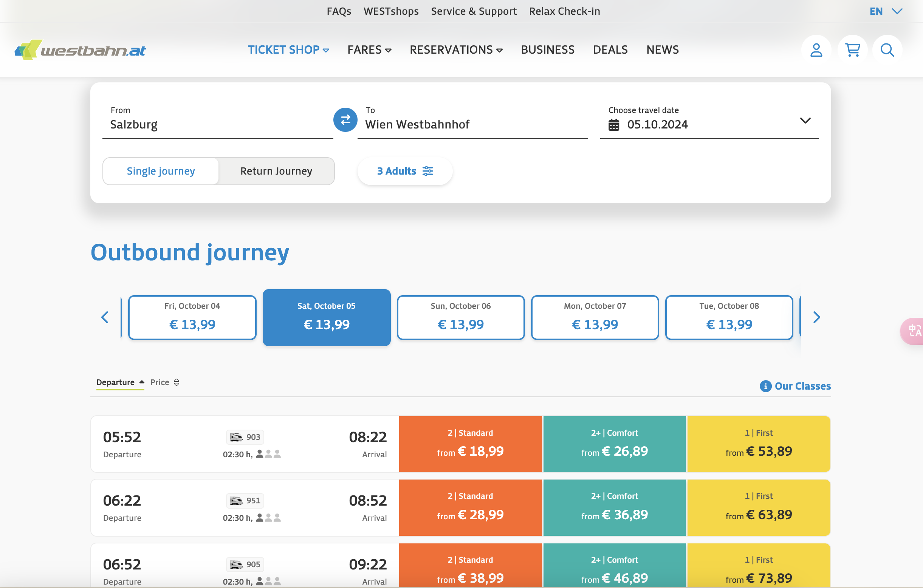Choose First €53,89 for 05:52 train
Image resolution: width=923 pixels, height=588 pixels.
pyautogui.click(x=759, y=444)
